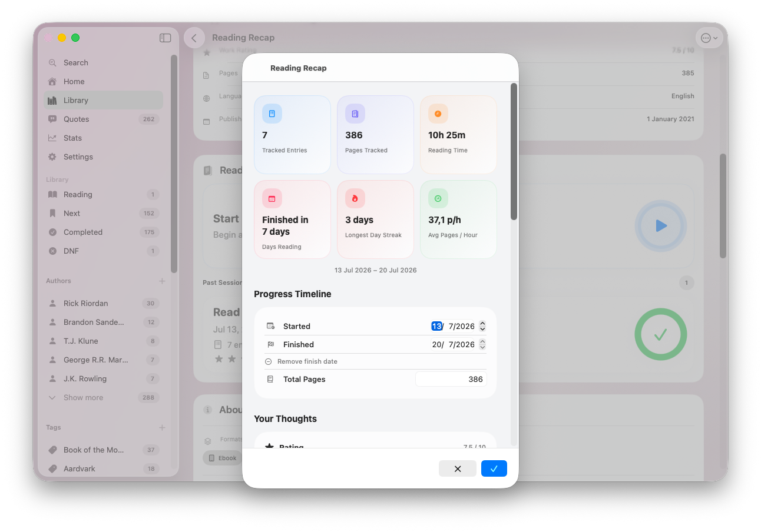Open Search in the sidebar
This screenshot has height=532, width=761.
click(x=103, y=62)
